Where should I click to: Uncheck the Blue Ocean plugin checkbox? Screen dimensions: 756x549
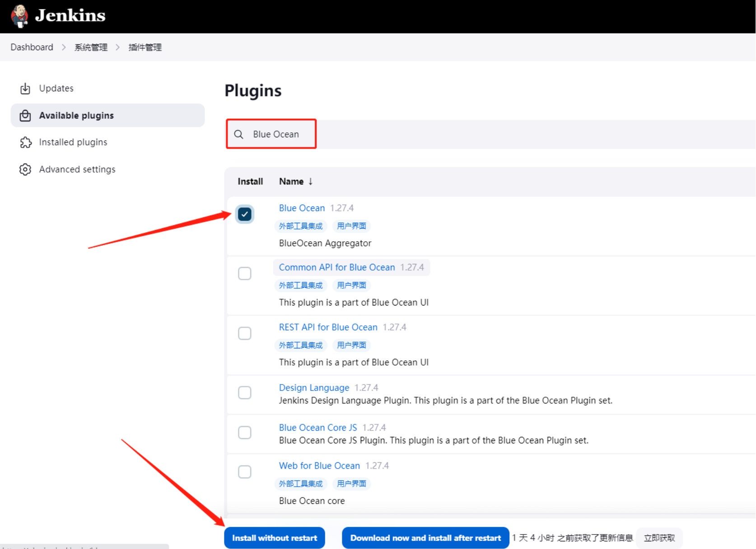[245, 214]
